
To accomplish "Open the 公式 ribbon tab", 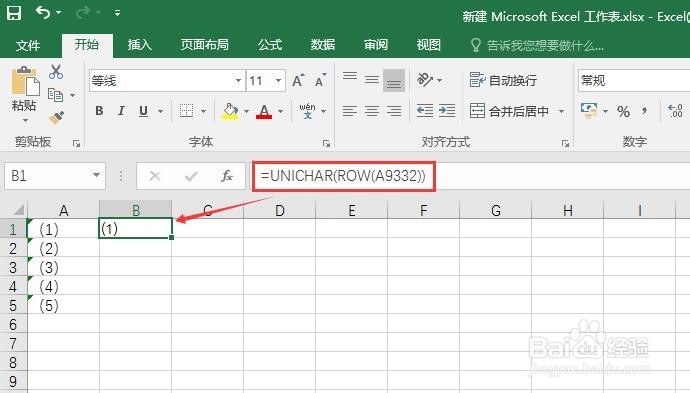I will point(270,44).
